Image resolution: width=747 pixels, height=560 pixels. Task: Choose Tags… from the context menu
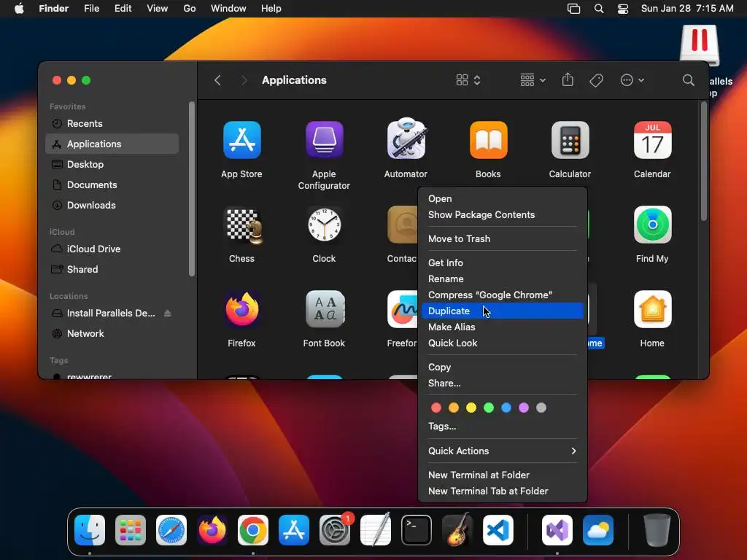[502, 426]
